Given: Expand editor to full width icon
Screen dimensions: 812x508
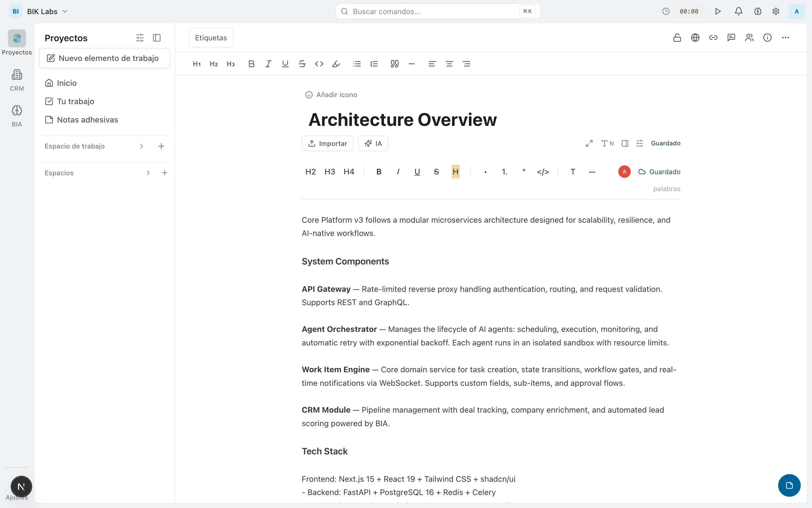Looking at the screenshot, I should (589, 143).
